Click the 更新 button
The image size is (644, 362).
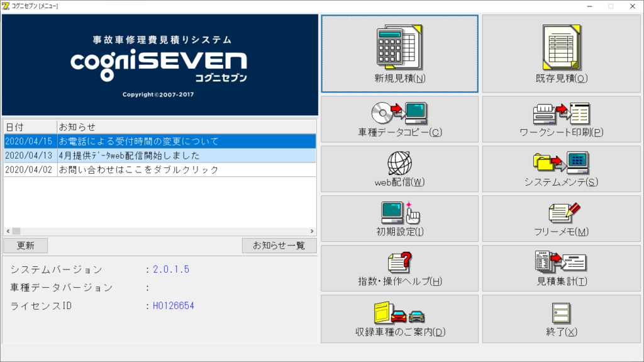25,246
